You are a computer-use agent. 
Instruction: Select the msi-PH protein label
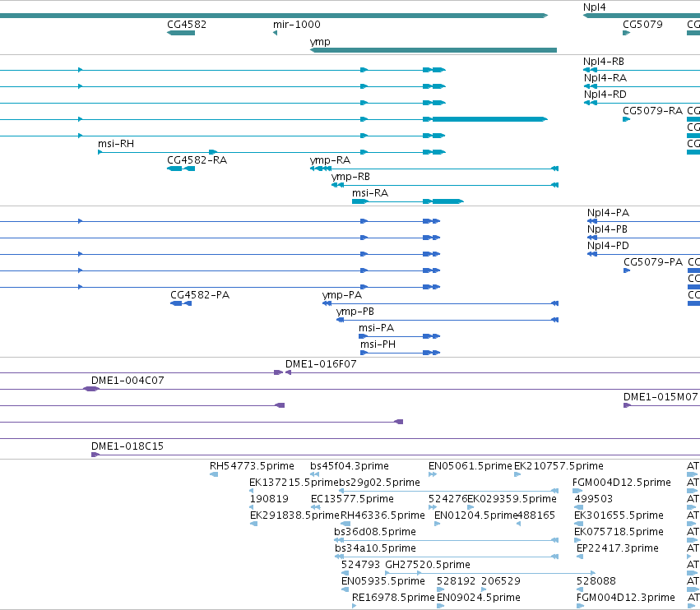coord(378,344)
